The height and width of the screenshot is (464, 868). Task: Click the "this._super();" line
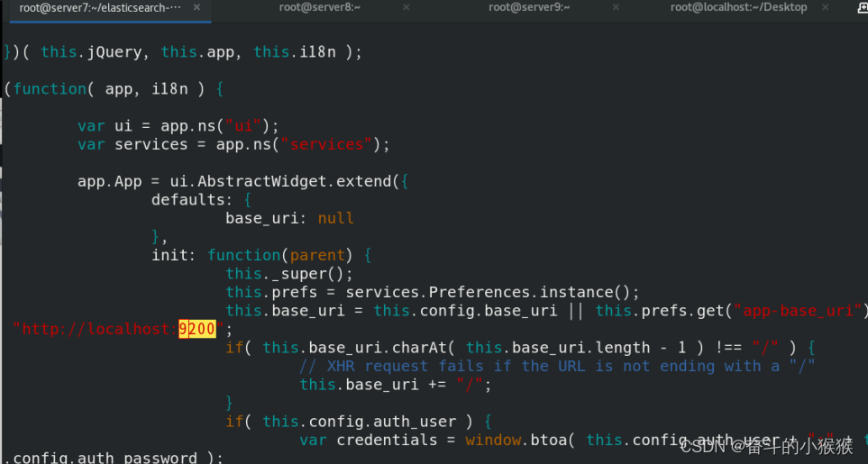289,274
